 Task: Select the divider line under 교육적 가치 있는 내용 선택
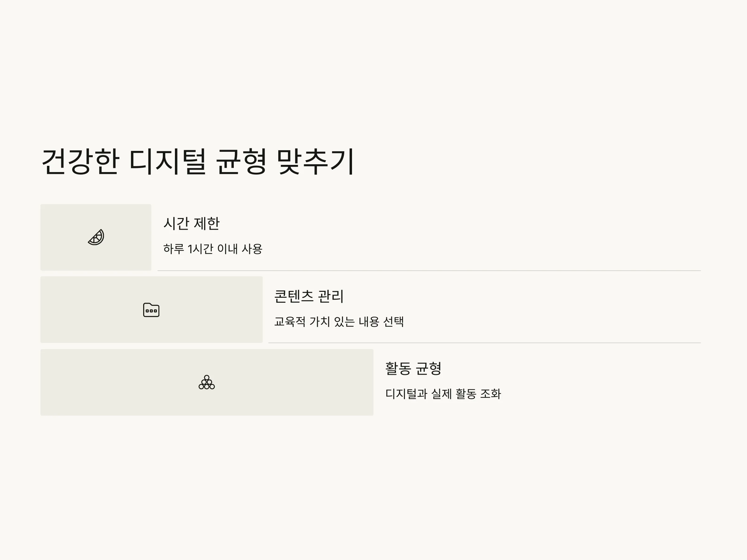[x=485, y=343]
